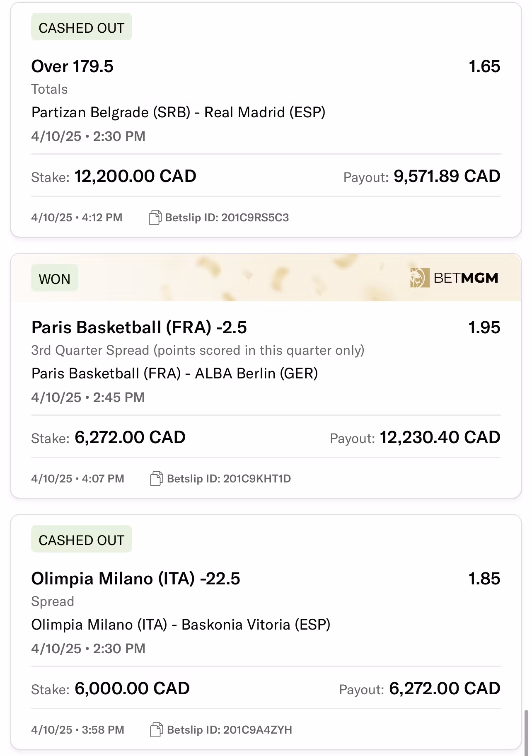Image resolution: width=532 pixels, height=756 pixels.
Task: Open Paris Basketball (FRA) -2.5 selection
Action: click(139, 327)
